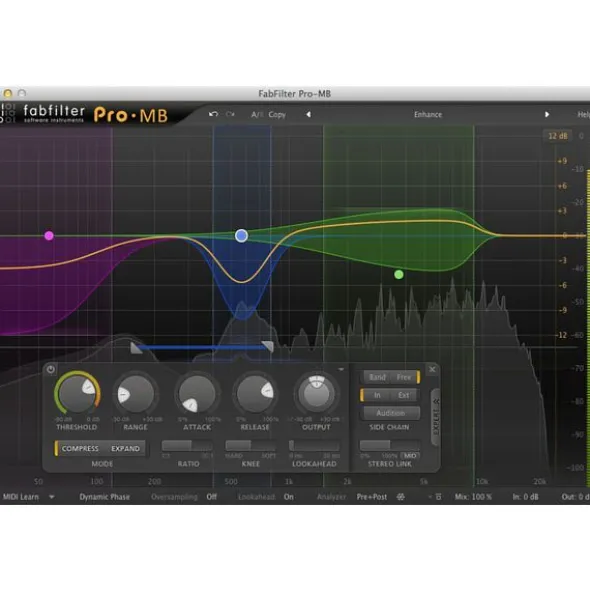Click the fabfilter logo
Screen dimensions: 590x591
click(x=54, y=113)
